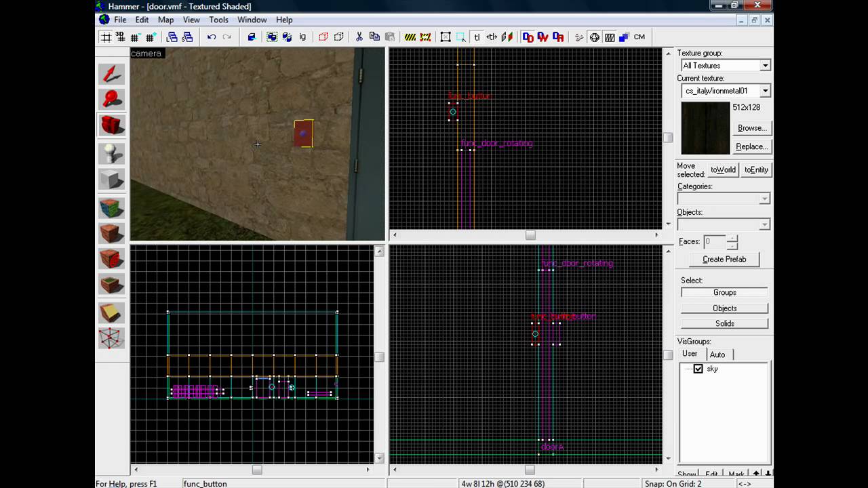Viewport: 868px width, 488px height.
Task: Click the ironmetal01 texture preview thumbnail
Action: tap(705, 128)
